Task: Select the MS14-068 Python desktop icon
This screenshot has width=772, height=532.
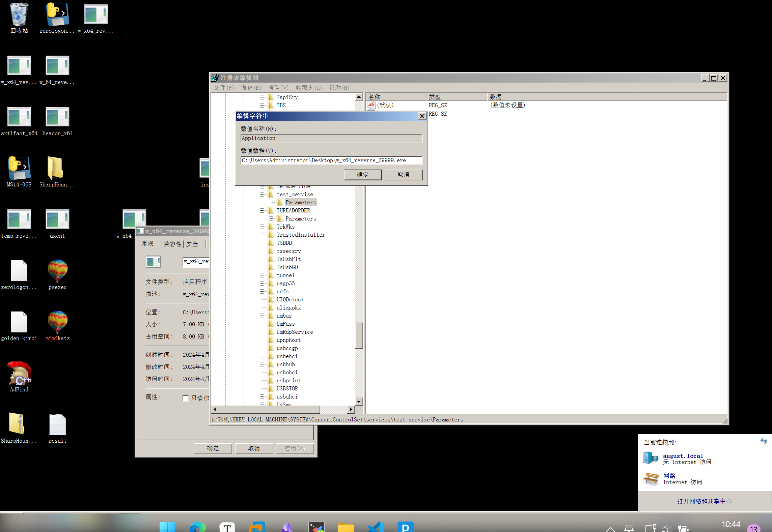Action: [19, 168]
